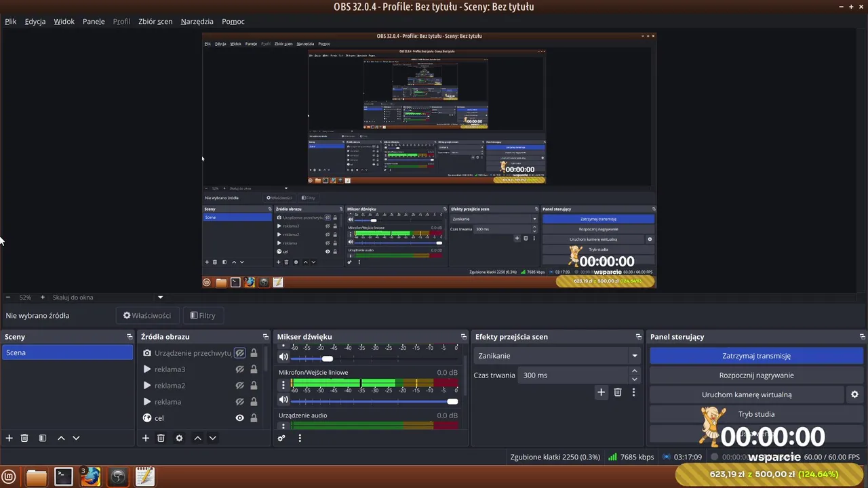
Task: Adjust the Mikrofon/Wejście liniowe volume slider
Action: (374, 401)
